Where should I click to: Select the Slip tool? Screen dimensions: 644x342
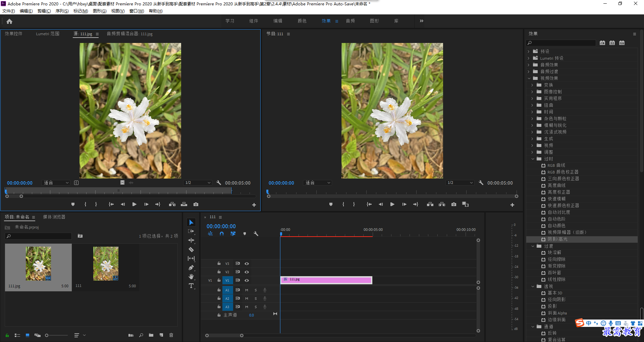[191, 258]
